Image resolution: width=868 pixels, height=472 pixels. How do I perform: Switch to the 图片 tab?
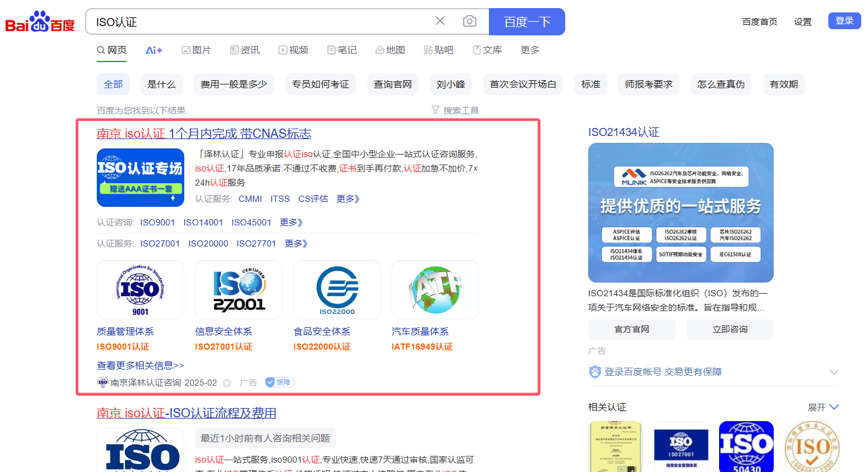tap(196, 50)
